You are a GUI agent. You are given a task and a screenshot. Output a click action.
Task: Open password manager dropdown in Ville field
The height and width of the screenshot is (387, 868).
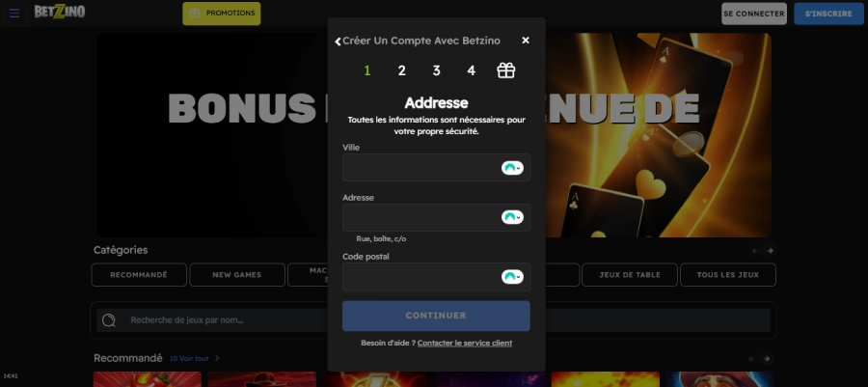pos(512,168)
